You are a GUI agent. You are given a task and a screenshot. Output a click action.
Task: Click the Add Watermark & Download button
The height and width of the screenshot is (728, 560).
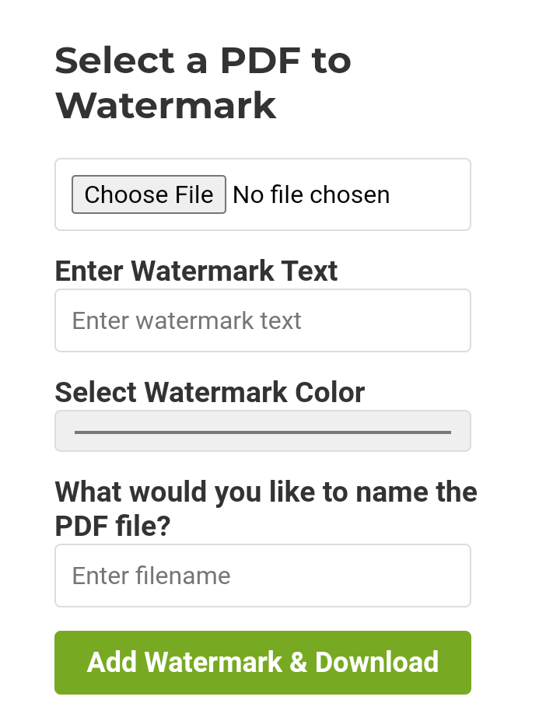pos(263,663)
